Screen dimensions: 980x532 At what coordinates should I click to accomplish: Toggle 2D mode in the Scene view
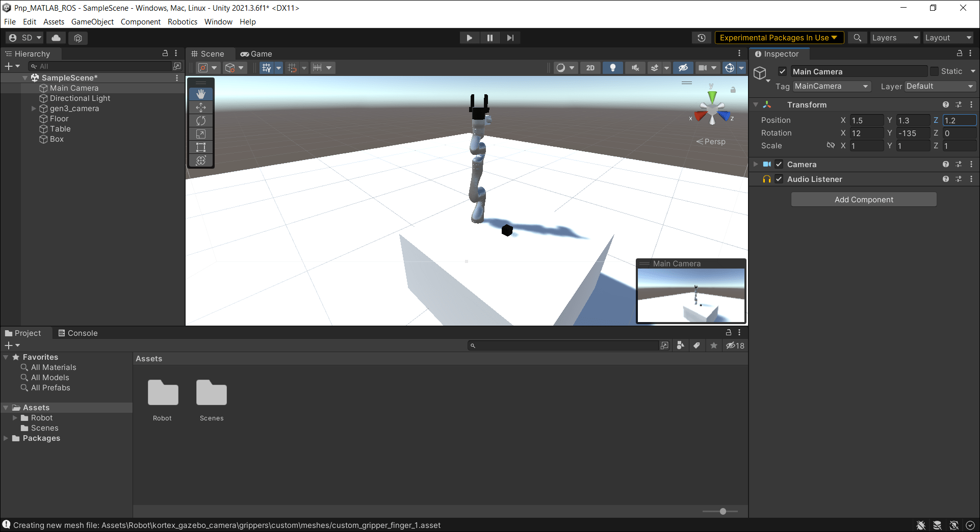(590, 67)
